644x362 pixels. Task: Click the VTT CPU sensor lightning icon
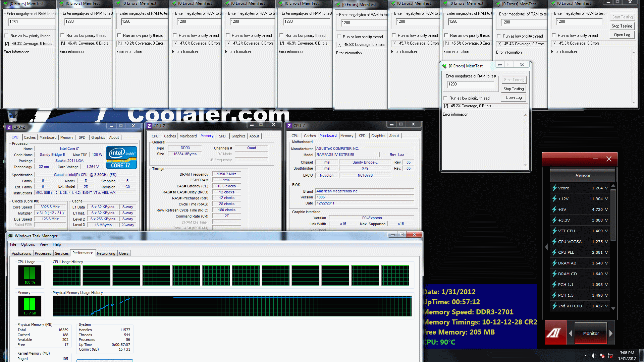(554, 231)
